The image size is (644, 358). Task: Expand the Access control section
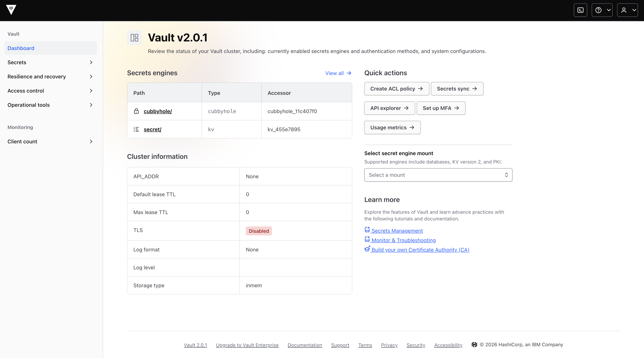(50, 91)
